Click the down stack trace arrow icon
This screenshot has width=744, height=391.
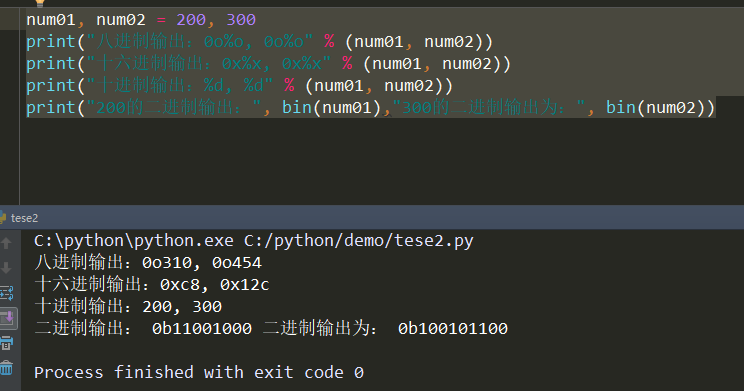pyautogui.click(x=6, y=268)
